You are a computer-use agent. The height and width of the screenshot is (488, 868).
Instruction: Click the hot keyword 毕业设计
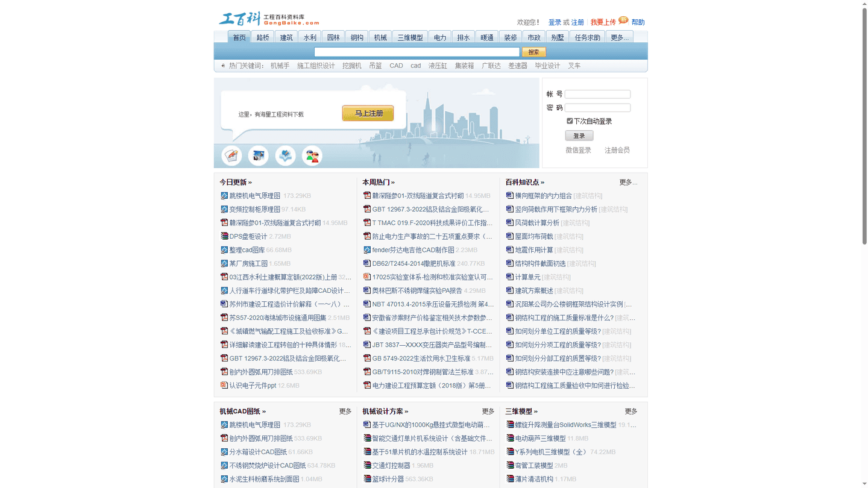(547, 66)
